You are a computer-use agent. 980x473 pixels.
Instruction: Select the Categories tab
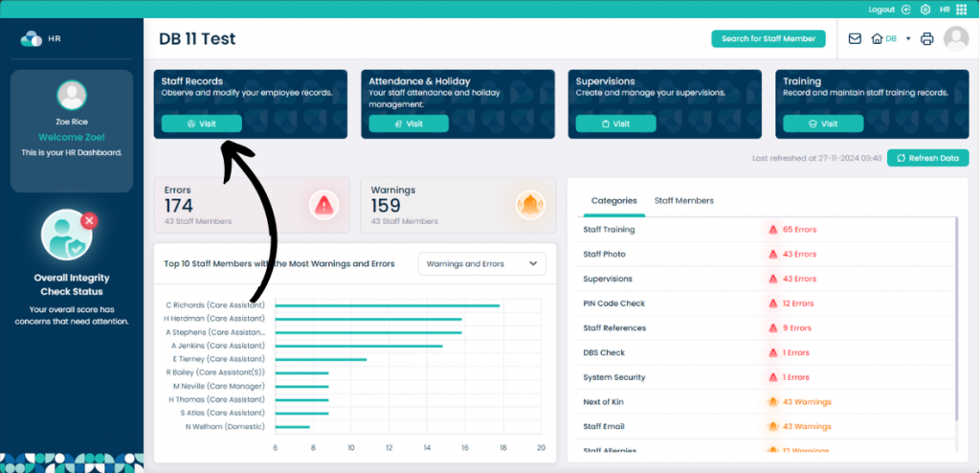613,201
